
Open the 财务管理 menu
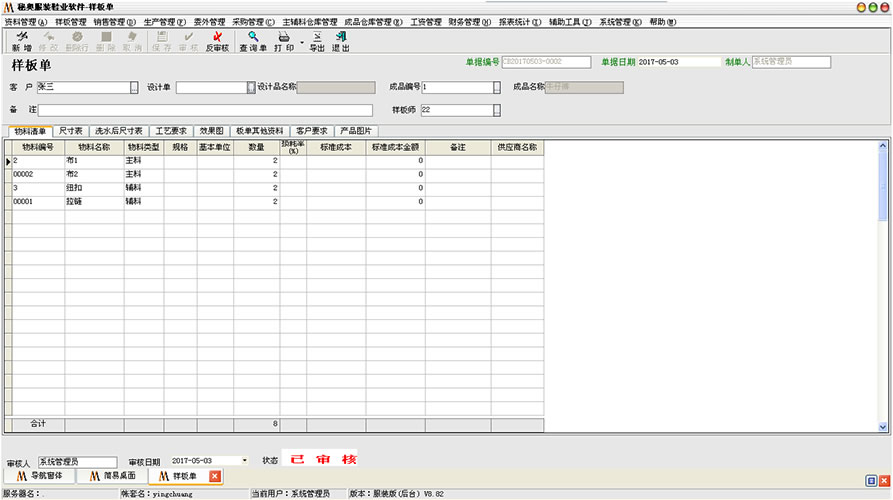(x=469, y=21)
